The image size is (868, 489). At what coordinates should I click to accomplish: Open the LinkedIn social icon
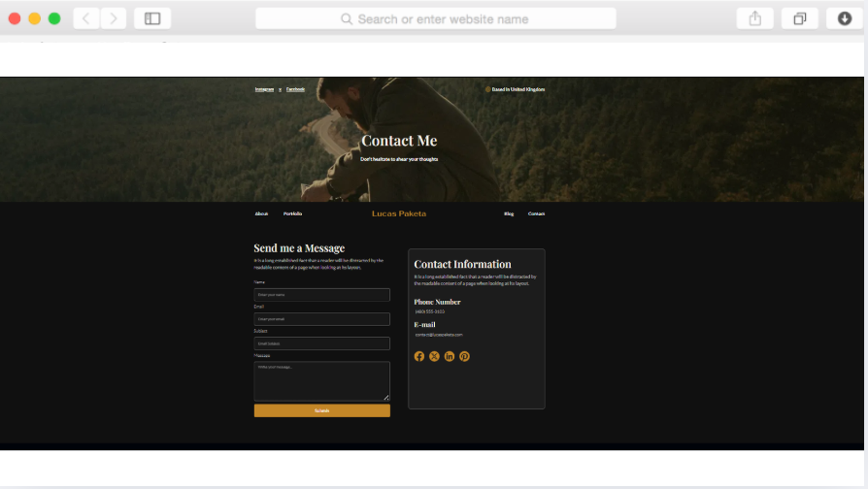point(450,356)
